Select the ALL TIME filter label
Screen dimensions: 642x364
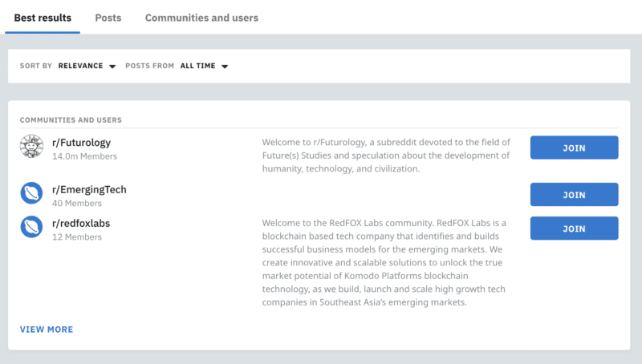click(x=197, y=66)
